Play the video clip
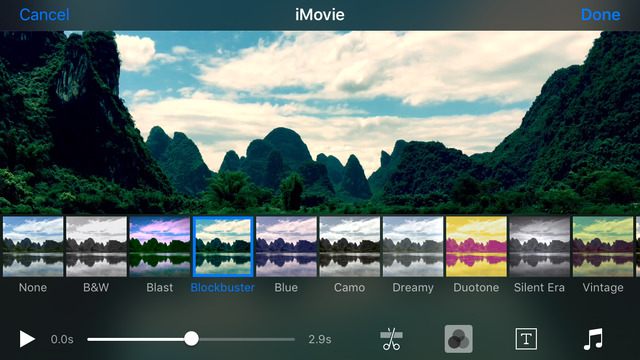Viewport: 640px width, 360px height. (x=27, y=339)
